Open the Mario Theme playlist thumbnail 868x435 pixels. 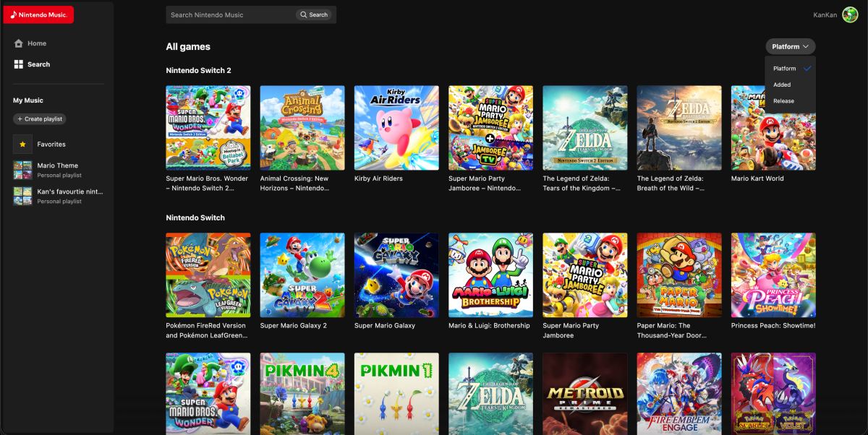(22, 170)
